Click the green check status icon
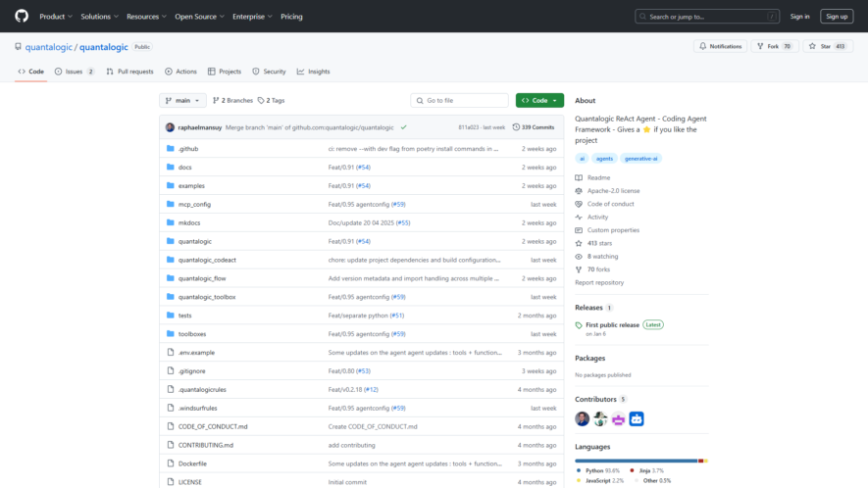Screen dimensions: 868x488 (403, 127)
